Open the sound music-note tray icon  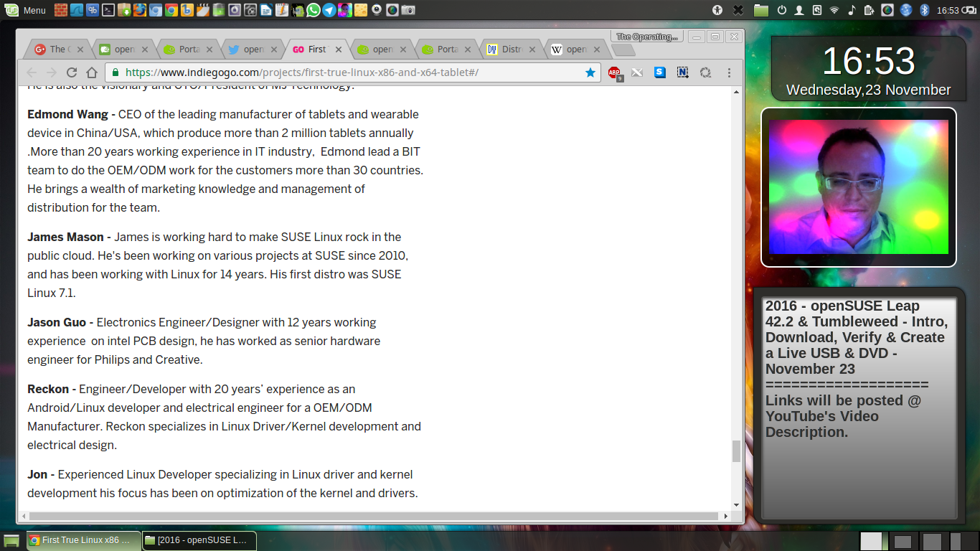tap(852, 10)
